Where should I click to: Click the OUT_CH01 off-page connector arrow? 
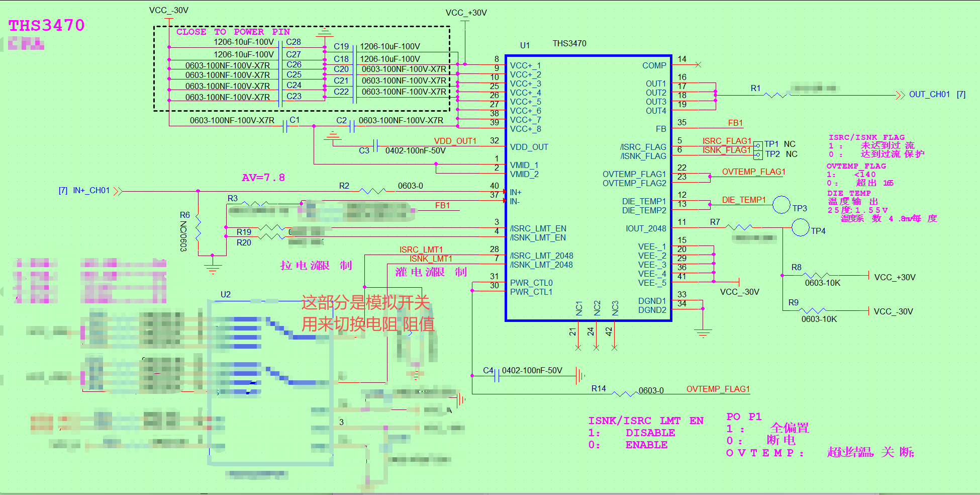(x=901, y=95)
